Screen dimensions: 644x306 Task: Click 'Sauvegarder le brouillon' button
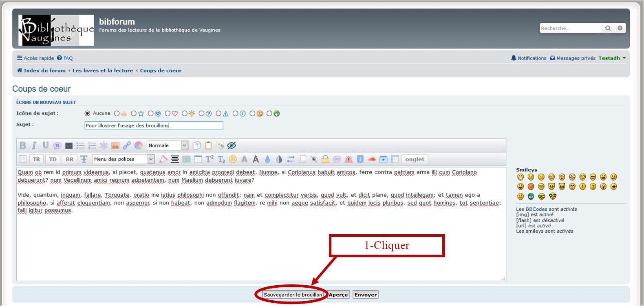[x=293, y=295]
